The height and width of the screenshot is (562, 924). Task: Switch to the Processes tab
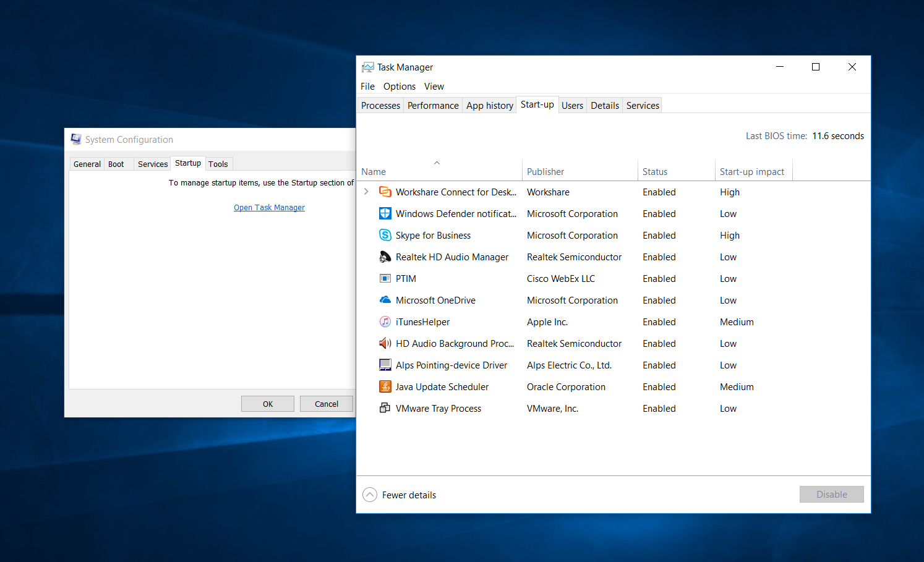click(380, 105)
